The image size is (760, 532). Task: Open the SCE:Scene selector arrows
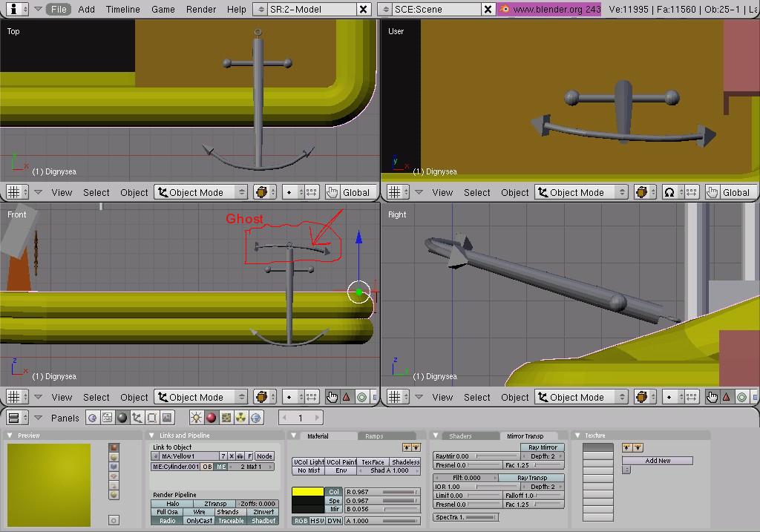click(x=385, y=9)
